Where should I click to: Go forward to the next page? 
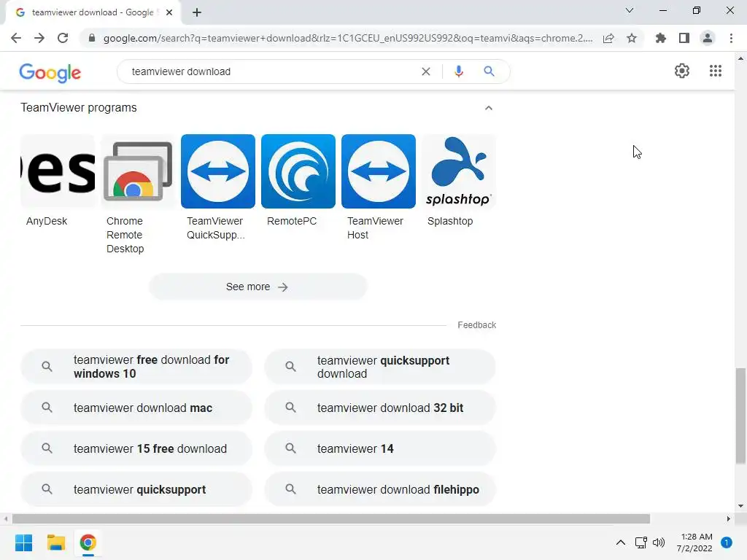pyautogui.click(x=39, y=38)
